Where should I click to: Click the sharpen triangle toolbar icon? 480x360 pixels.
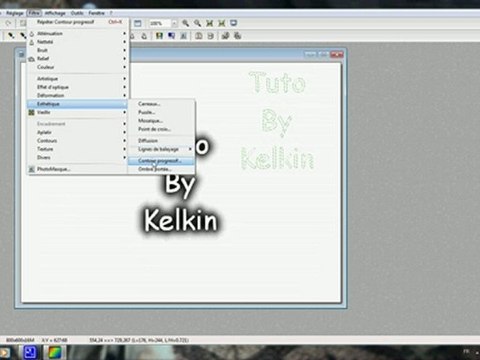coord(144,36)
